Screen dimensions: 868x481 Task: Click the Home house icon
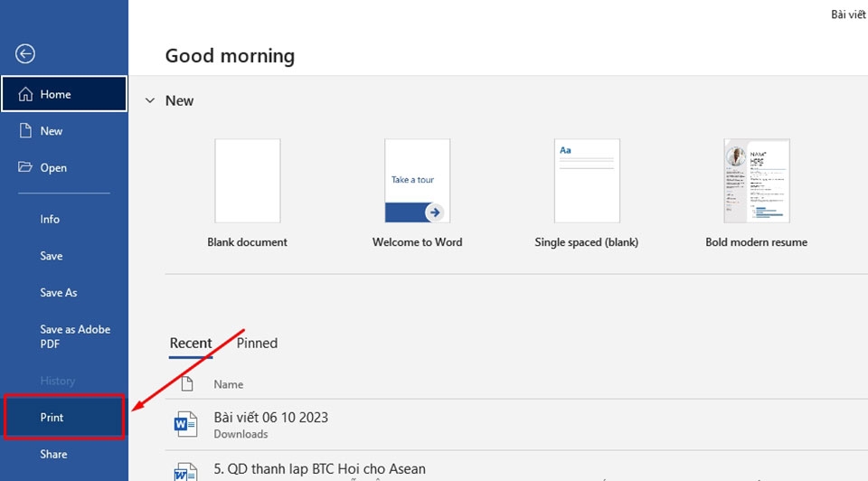(25, 94)
